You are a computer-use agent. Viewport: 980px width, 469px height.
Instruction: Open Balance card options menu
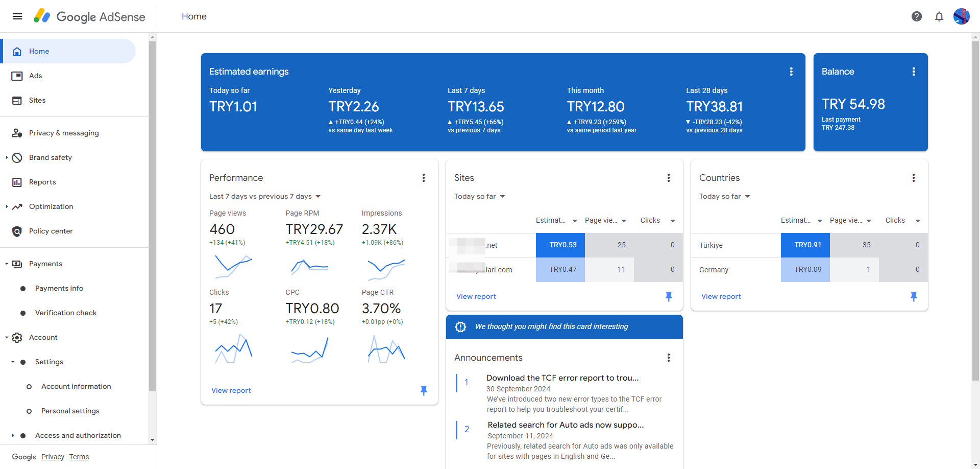(914, 72)
